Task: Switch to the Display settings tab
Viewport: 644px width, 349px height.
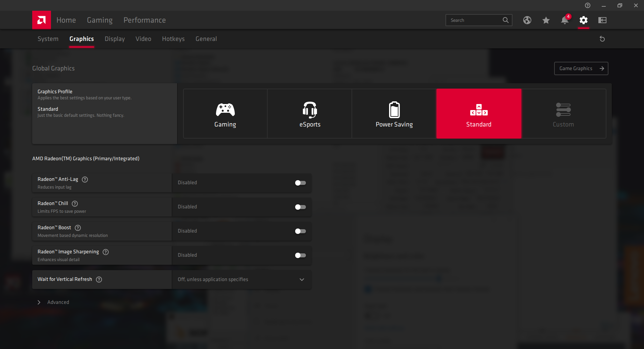Action: tap(115, 39)
